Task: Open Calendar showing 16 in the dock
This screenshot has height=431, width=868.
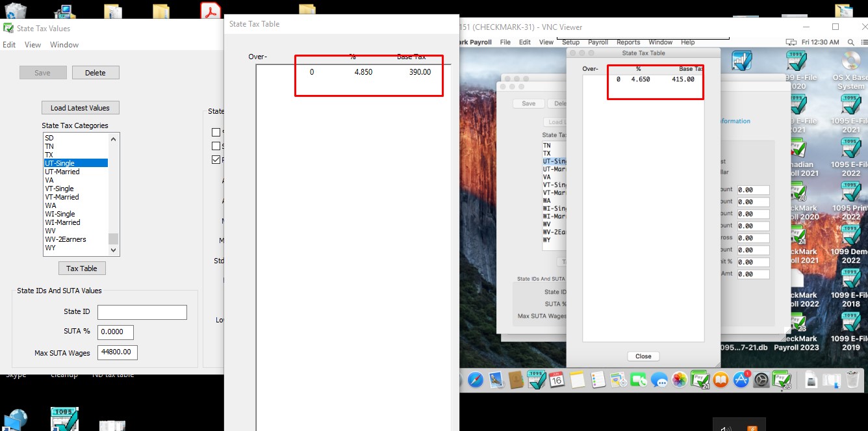Action: pyautogui.click(x=557, y=380)
